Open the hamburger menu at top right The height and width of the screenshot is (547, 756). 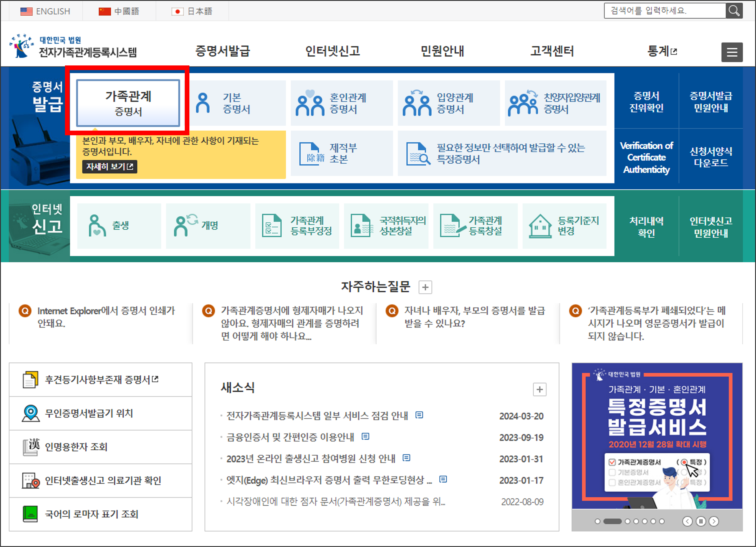click(732, 52)
